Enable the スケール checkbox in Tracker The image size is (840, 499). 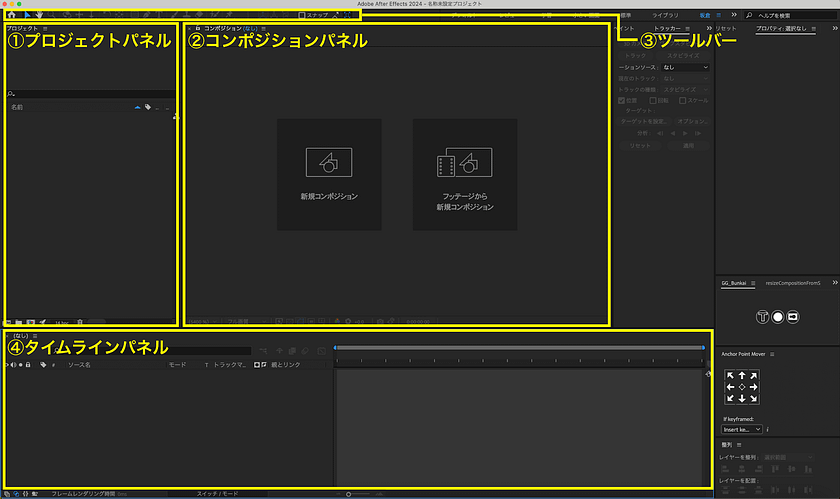point(683,100)
